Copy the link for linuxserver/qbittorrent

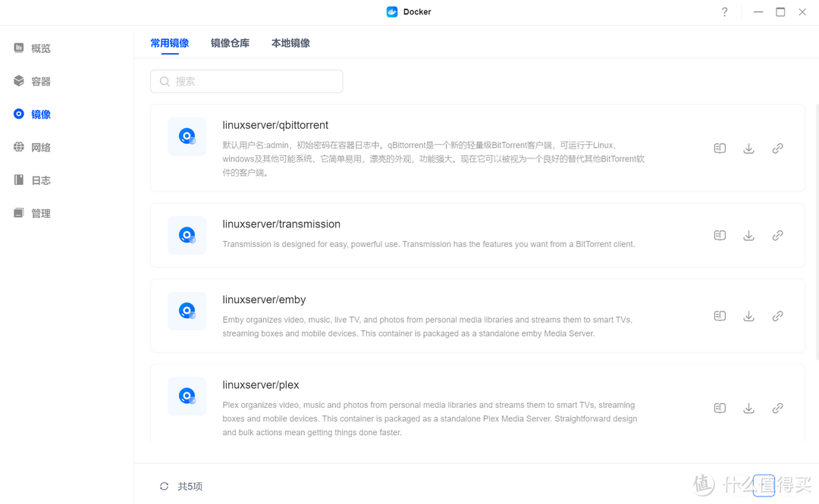point(777,148)
